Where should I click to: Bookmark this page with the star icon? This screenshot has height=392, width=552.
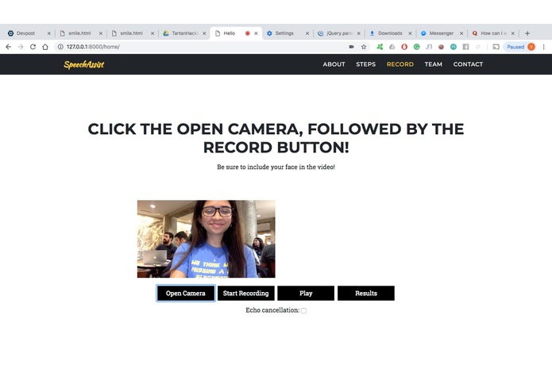coord(364,47)
